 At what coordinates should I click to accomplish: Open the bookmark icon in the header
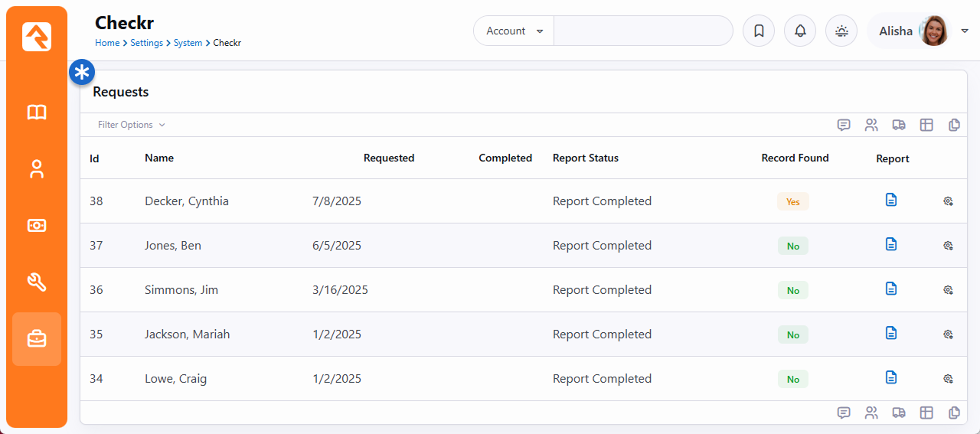tap(759, 31)
